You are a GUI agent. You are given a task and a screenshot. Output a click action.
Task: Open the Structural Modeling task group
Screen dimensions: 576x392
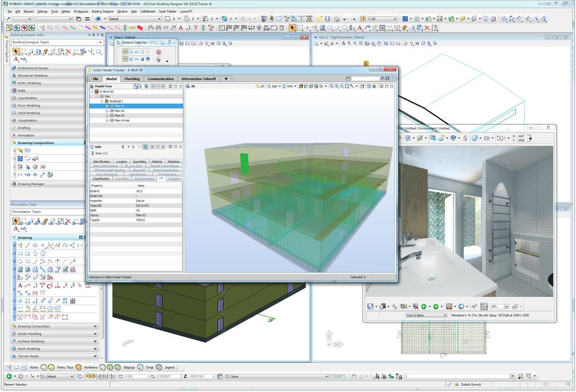tap(48, 76)
